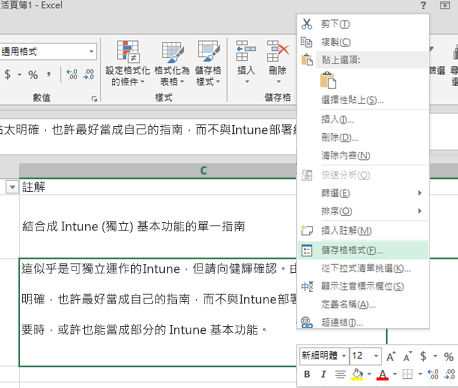Screen dimensions: 458x388
Task: Toggle Italic in mini toolbar
Action: click(x=323, y=374)
